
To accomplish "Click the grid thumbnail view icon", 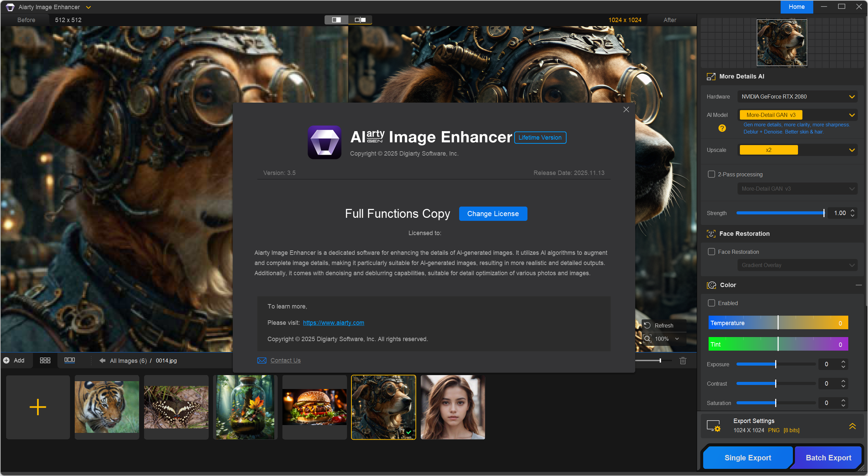I will 45,360.
